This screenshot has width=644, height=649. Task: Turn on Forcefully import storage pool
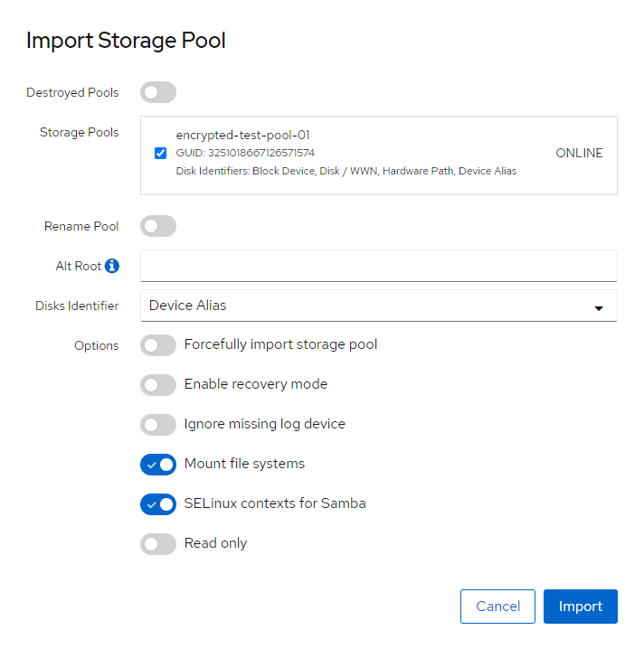[158, 345]
